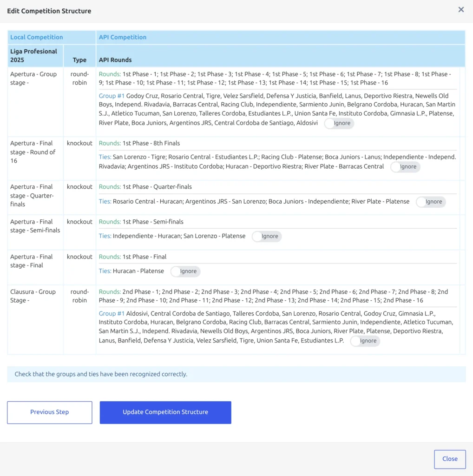Toggle Ignore for Round of 16 ties
473x476 pixels.
[405, 167]
